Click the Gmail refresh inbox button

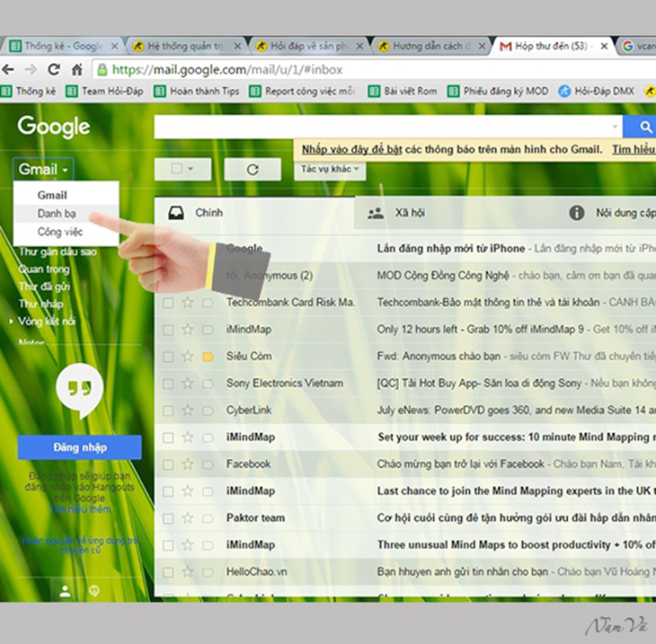click(253, 170)
